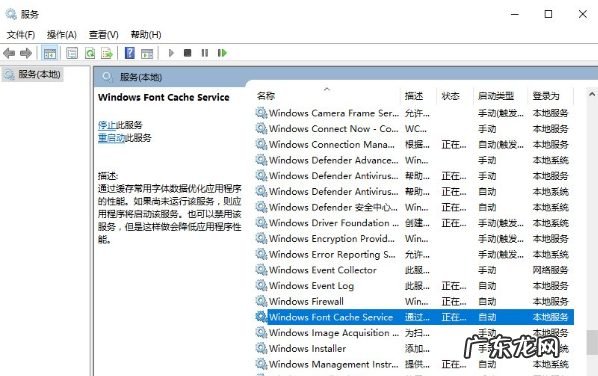Image resolution: width=598 pixels, height=376 pixels.
Task: Click gear icon of Windows Firewall row
Action: [x=261, y=301]
